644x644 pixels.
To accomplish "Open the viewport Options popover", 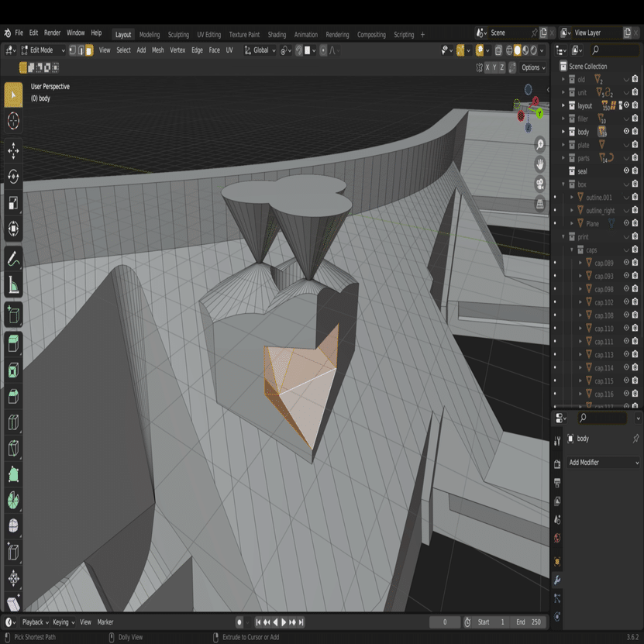I will click(x=533, y=67).
